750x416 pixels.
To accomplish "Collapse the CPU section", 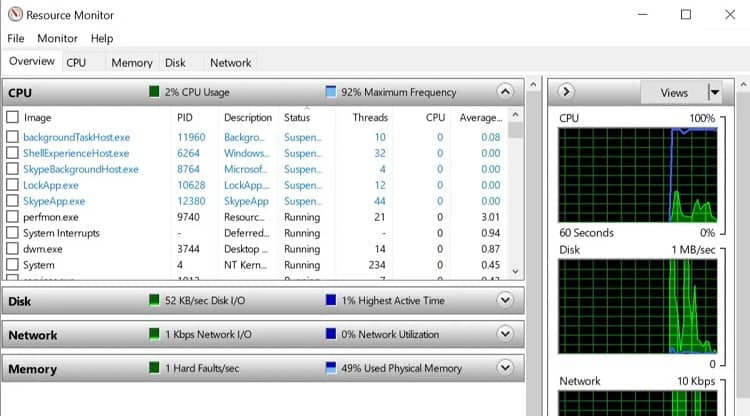I will coord(505,91).
